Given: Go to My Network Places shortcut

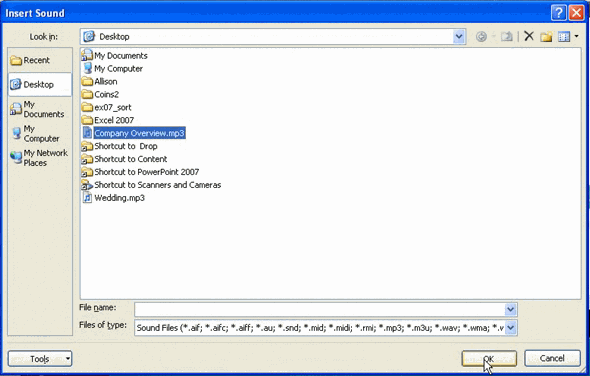Looking at the screenshot, I should coord(39,158).
